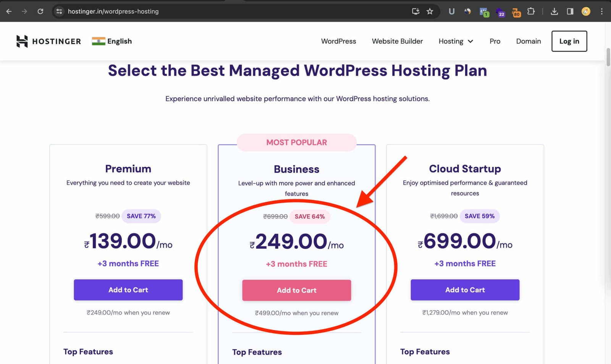Click the Hostinger logo

tap(48, 41)
